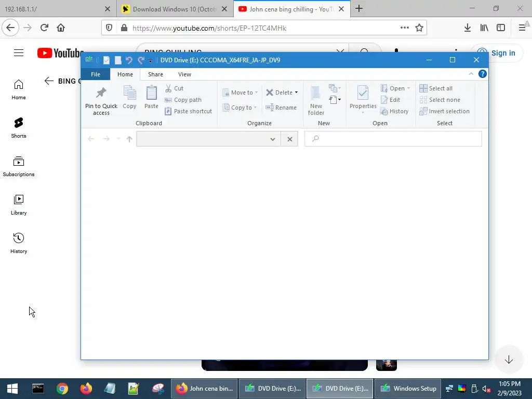Click the YouTube Sign in button
This screenshot has width=532, height=399.
point(497,53)
